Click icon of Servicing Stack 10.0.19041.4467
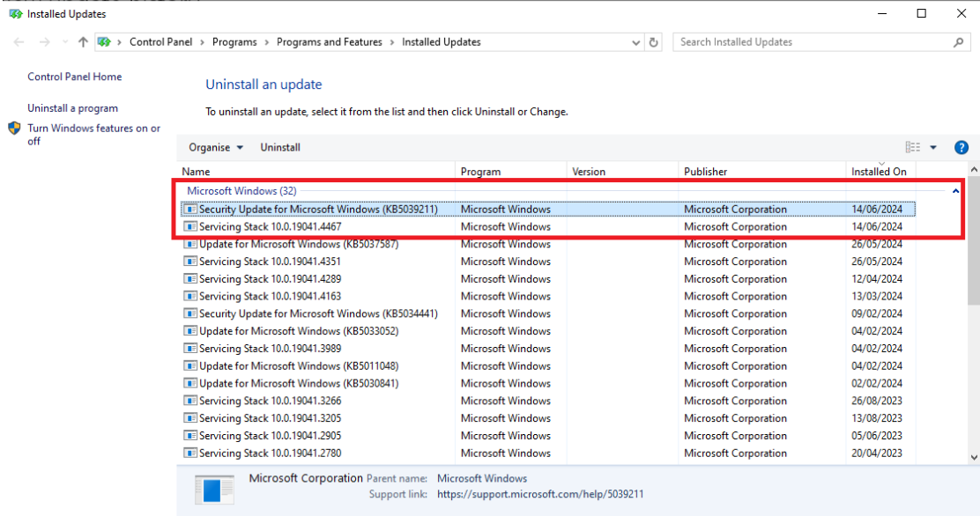 (x=190, y=227)
